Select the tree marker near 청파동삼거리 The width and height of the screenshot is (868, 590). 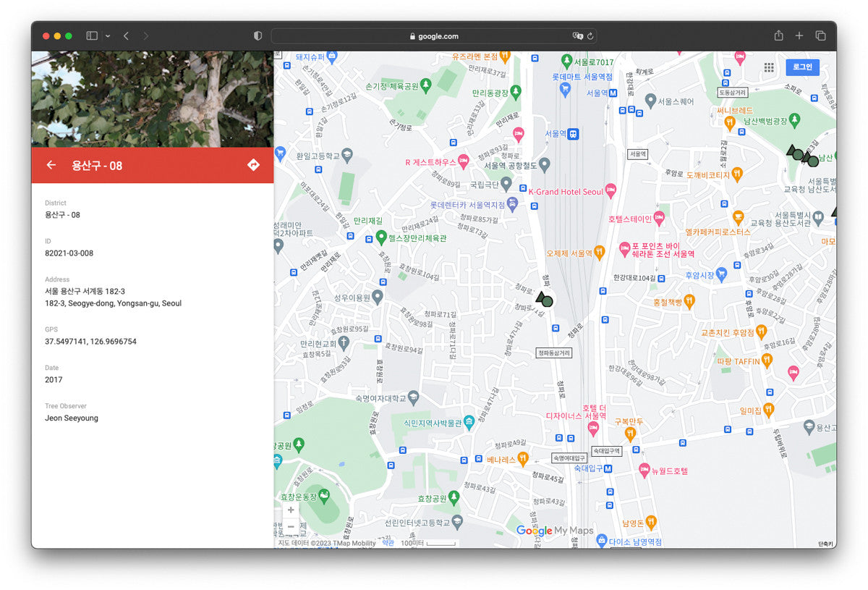pos(545,300)
